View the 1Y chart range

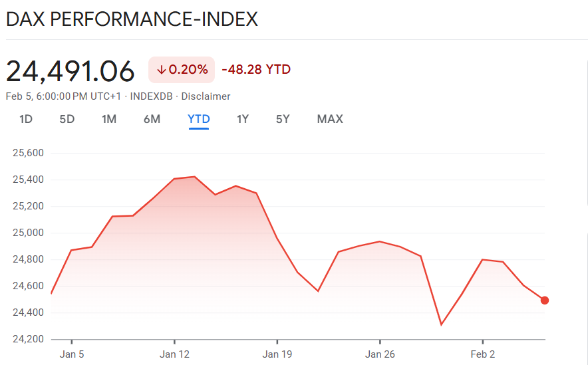pos(243,119)
